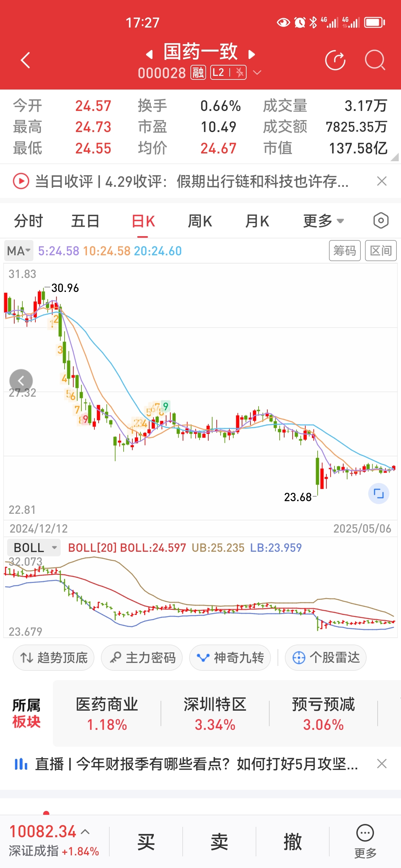
Task: Dismiss the 直播 live banner
Action: (x=382, y=764)
